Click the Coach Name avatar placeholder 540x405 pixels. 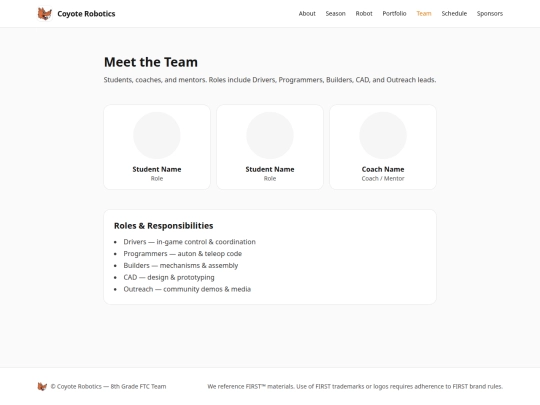click(383, 135)
